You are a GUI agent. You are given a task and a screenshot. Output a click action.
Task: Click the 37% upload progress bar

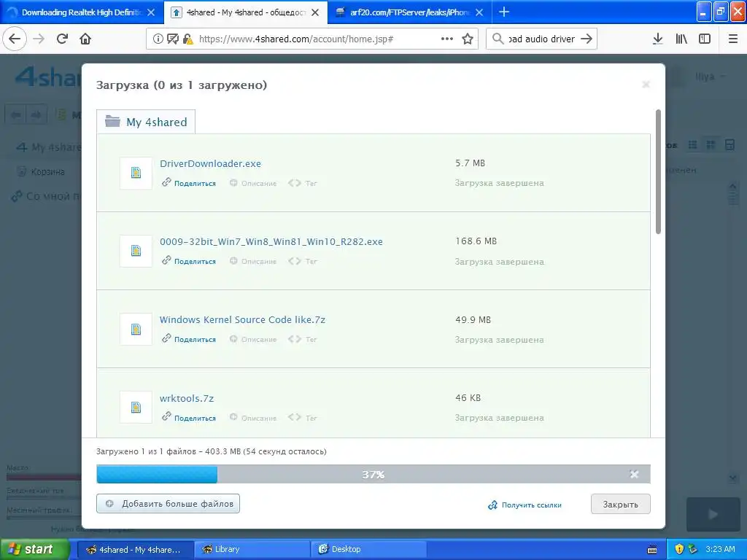(x=373, y=474)
